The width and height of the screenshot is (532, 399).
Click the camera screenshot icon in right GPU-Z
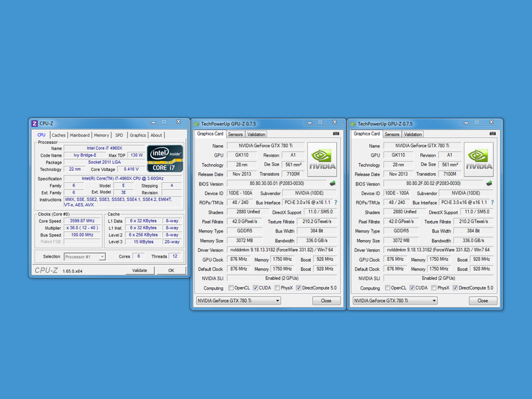(x=493, y=134)
